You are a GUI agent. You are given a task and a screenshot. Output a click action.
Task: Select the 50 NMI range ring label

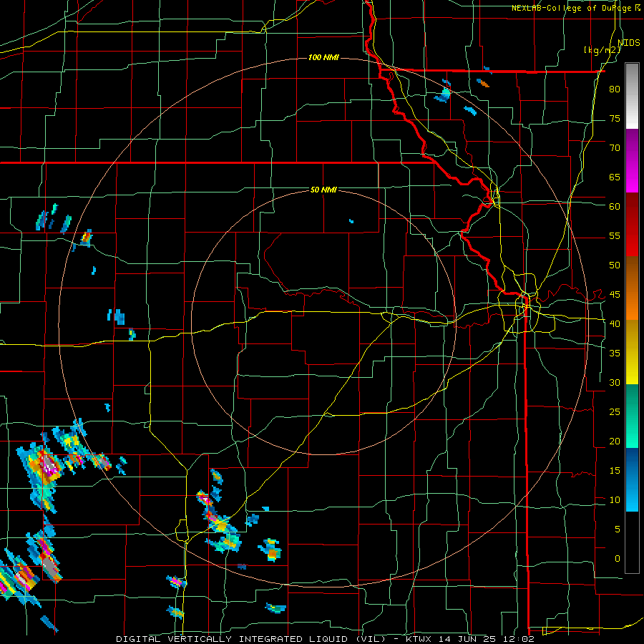pyautogui.click(x=323, y=190)
